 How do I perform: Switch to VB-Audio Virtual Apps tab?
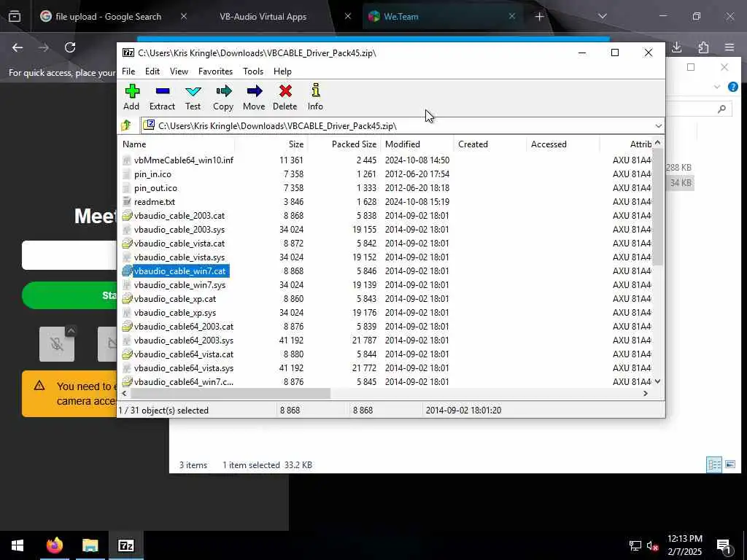tap(263, 17)
